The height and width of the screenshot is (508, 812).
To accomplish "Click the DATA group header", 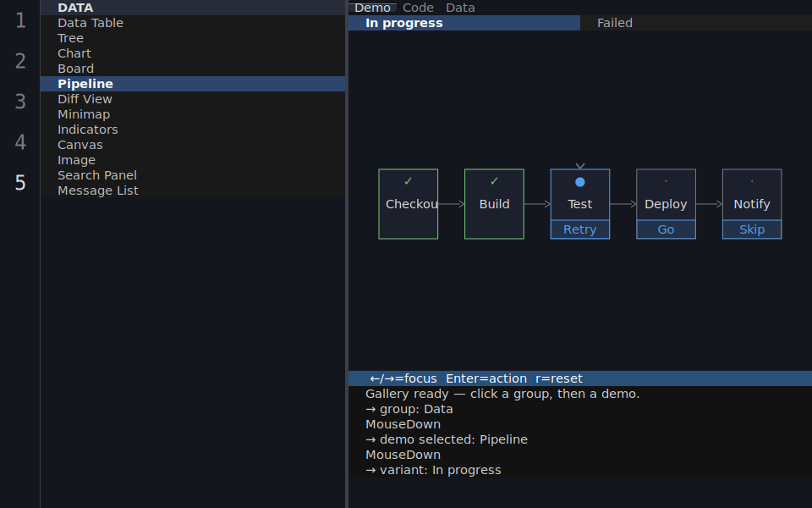I will coord(193,8).
